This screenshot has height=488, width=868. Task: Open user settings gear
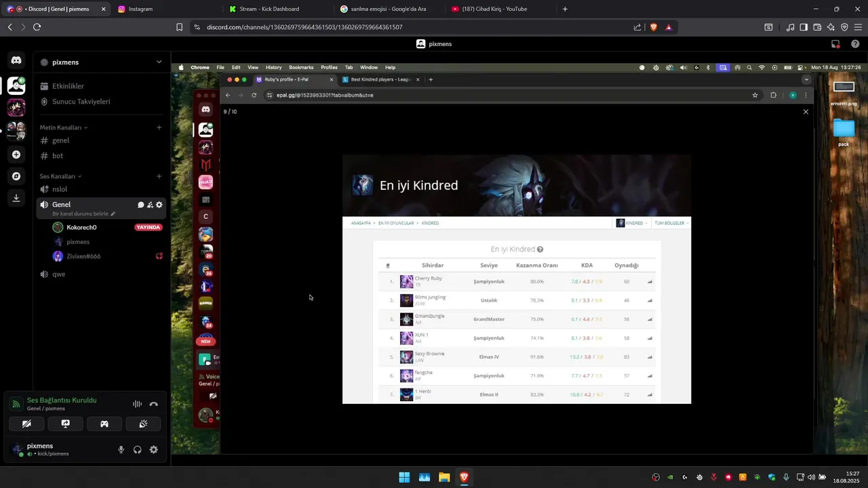click(x=154, y=449)
